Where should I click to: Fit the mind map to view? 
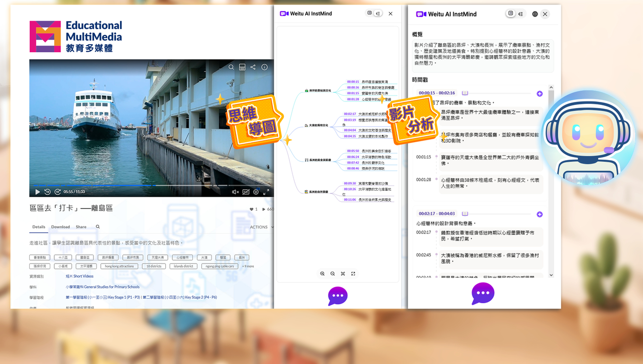coord(343,274)
